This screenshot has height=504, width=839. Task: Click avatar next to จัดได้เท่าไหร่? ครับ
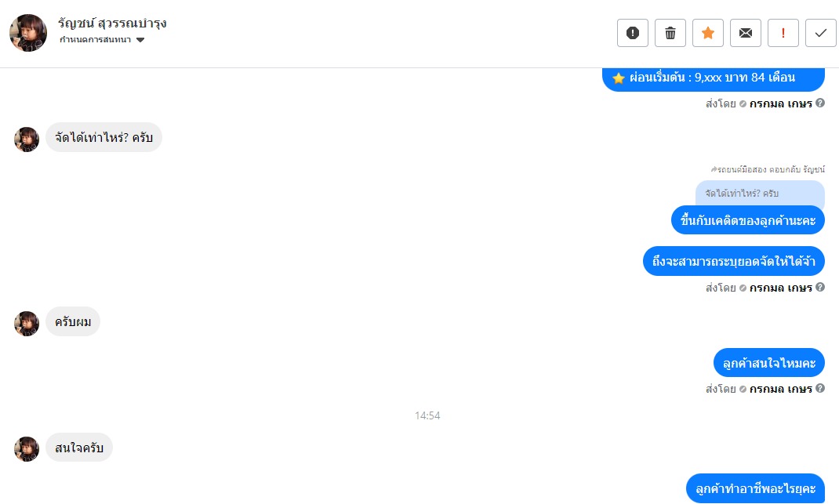[x=27, y=140]
